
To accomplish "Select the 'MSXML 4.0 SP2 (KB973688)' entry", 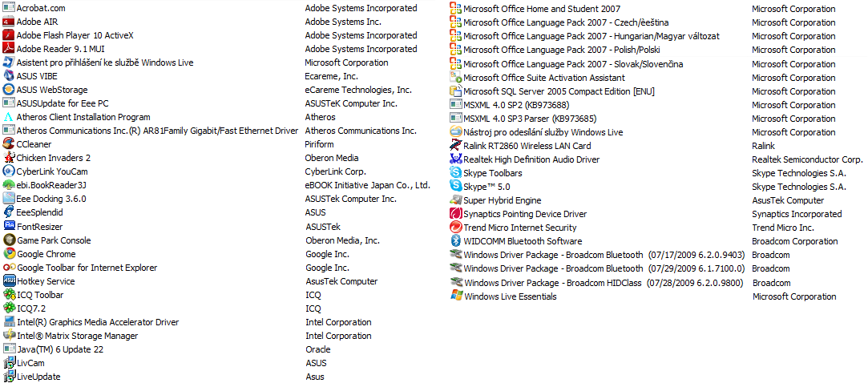I will coord(516,105).
